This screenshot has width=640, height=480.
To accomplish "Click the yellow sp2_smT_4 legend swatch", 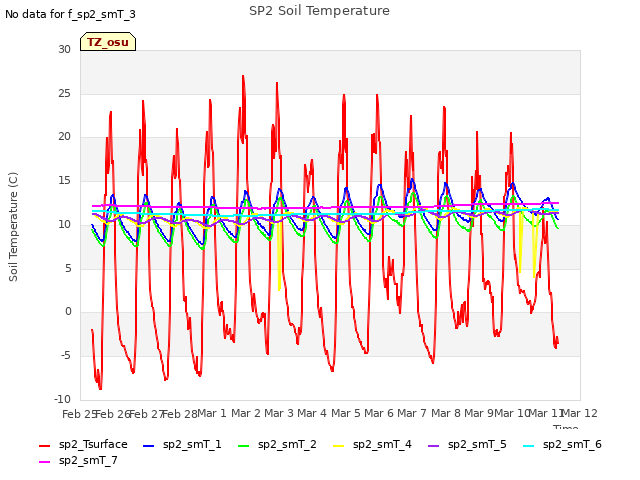I will coord(338,446).
